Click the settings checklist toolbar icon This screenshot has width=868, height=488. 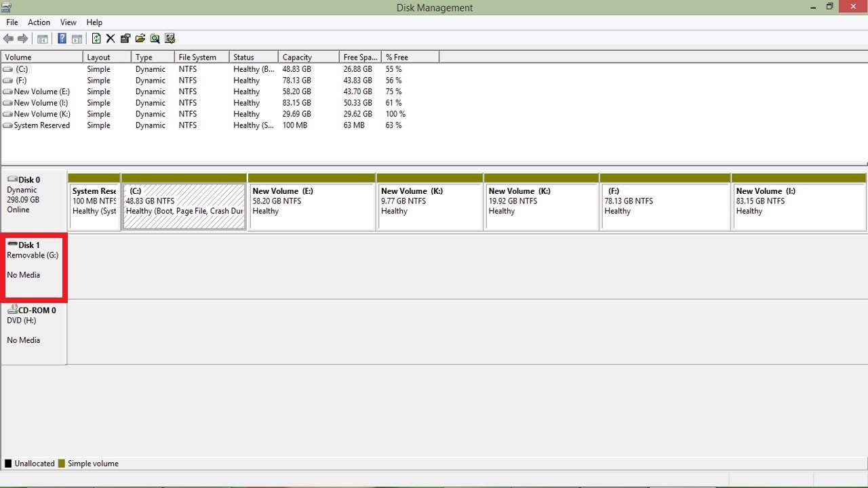[170, 39]
